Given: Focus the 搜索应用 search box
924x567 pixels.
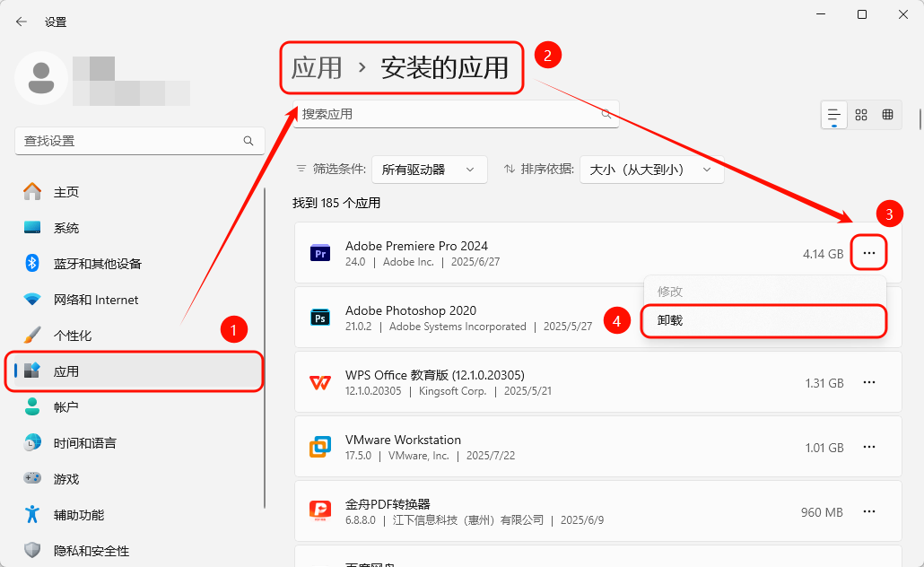Looking at the screenshot, I should [456, 114].
